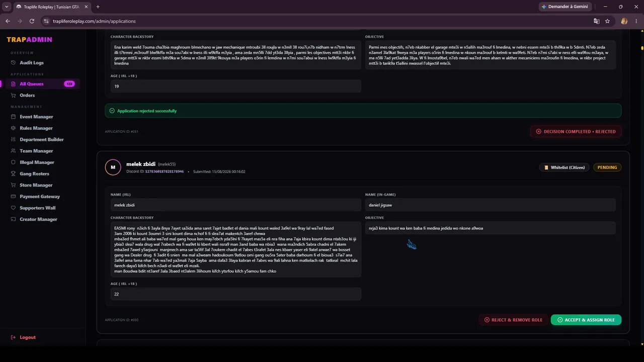Open the browser three-dot menu
The height and width of the screenshot is (362, 644).
635,21
